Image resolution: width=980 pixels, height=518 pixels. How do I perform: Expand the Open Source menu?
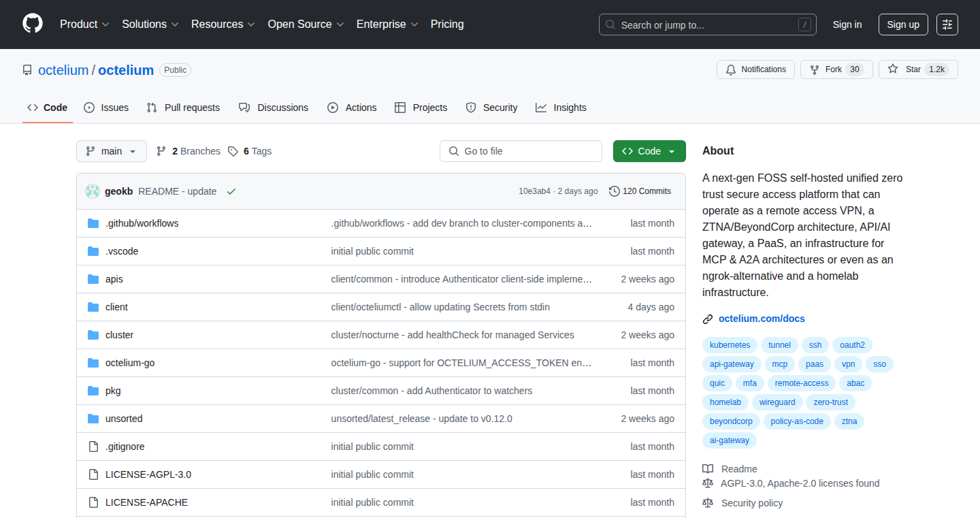(x=306, y=25)
